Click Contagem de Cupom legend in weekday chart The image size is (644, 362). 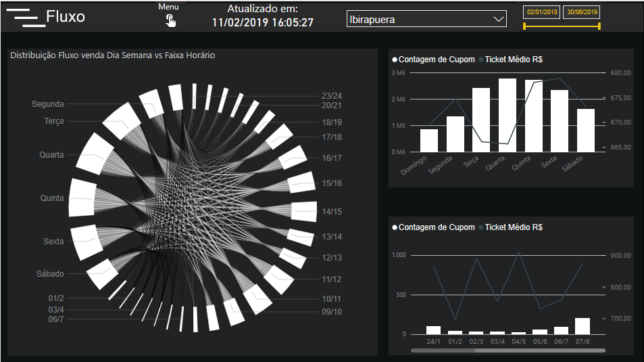pos(436,60)
